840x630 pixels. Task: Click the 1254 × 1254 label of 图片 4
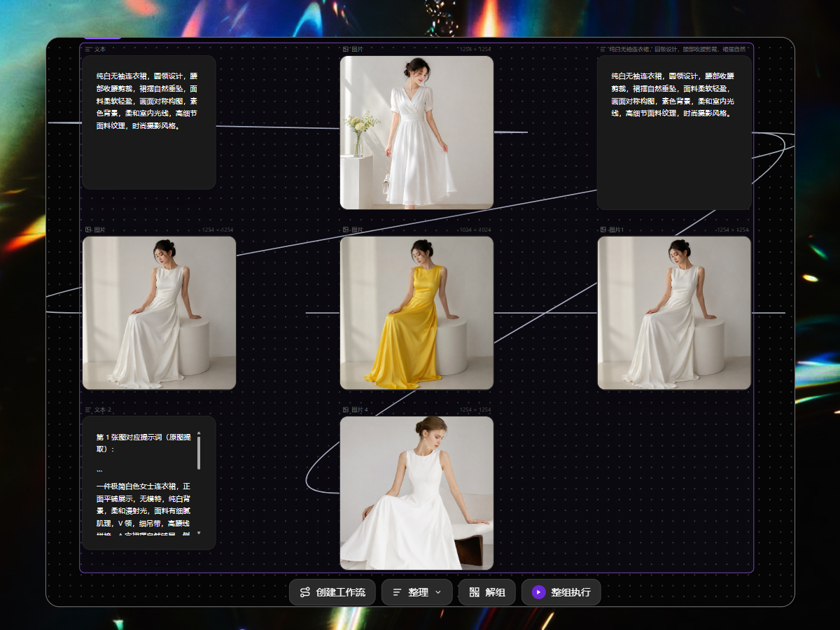475,410
